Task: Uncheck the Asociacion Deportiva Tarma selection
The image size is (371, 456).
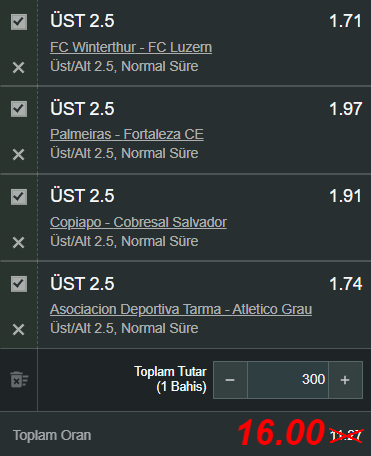Action: pyautogui.click(x=19, y=284)
